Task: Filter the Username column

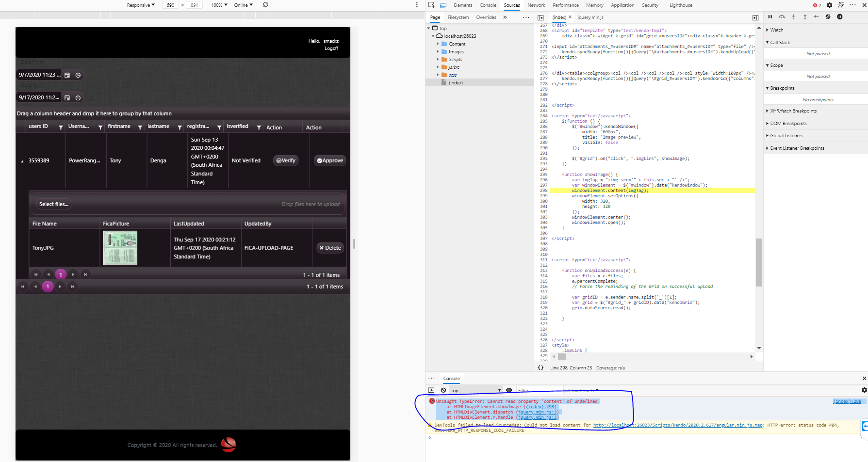Action: [x=100, y=127]
